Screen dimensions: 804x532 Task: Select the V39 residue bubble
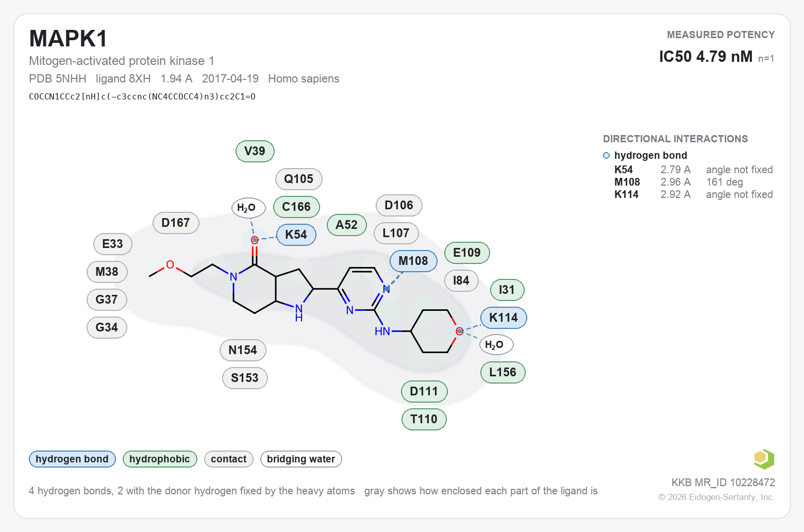click(x=255, y=152)
